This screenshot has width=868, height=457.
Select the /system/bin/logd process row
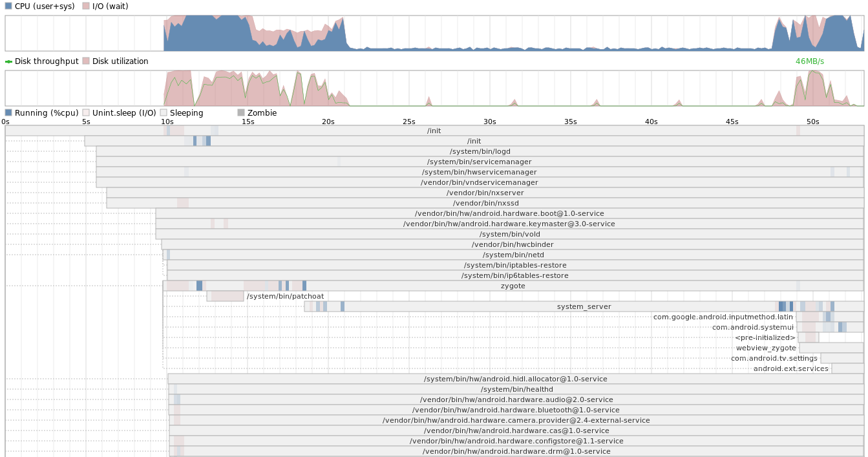pos(480,151)
